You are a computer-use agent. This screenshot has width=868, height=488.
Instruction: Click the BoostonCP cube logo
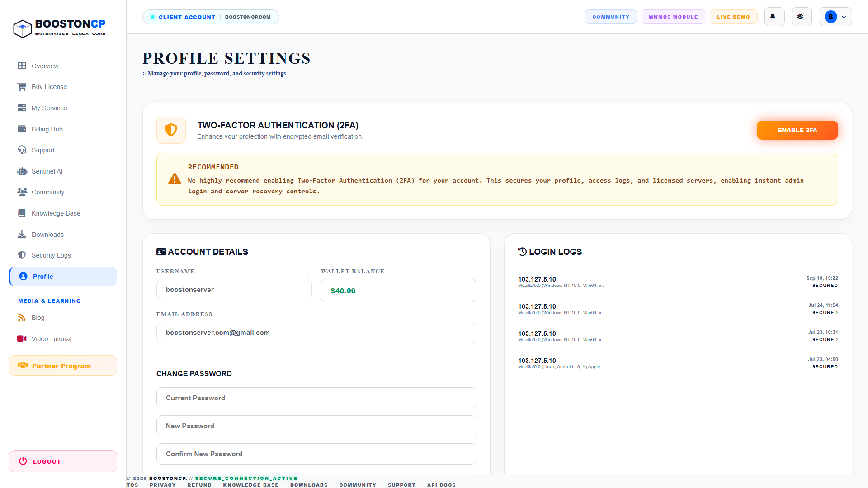[22, 28]
